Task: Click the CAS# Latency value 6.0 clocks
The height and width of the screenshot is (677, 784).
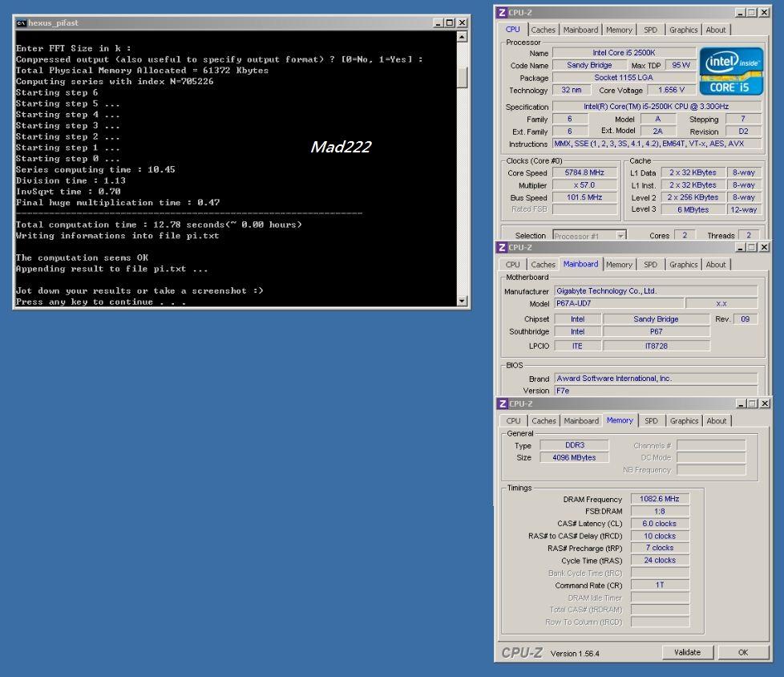Action: point(660,523)
